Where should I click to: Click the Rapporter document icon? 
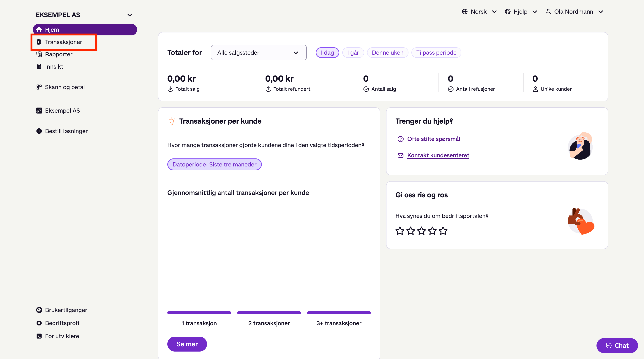point(39,54)
